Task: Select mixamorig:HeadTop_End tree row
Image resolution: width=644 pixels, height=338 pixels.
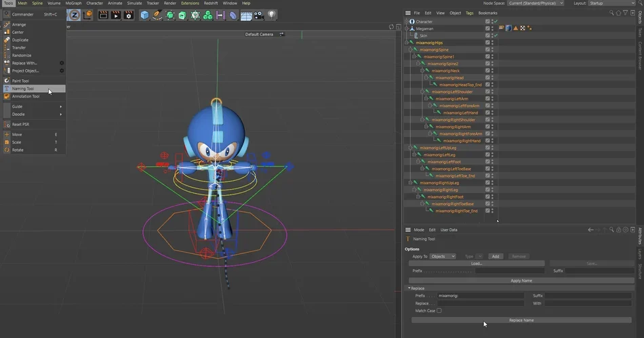Action: pos(460,85)
